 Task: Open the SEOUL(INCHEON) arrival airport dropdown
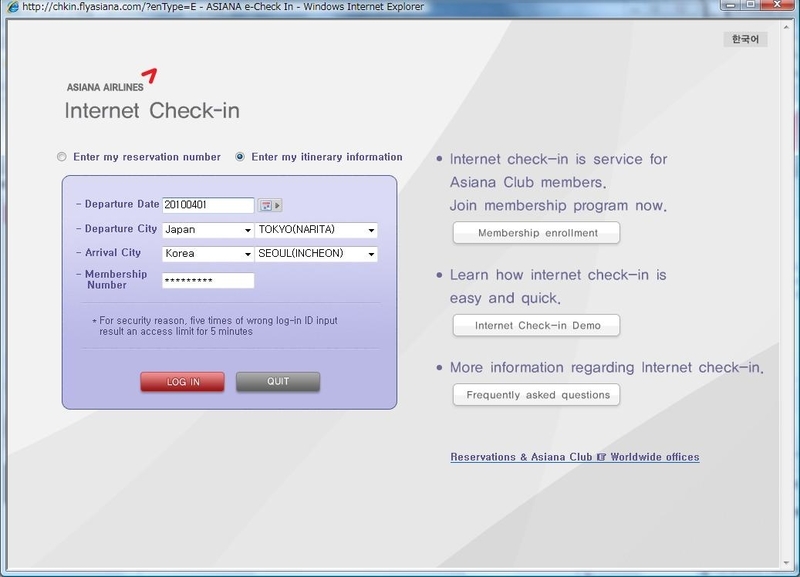click(x=316, y=254)
